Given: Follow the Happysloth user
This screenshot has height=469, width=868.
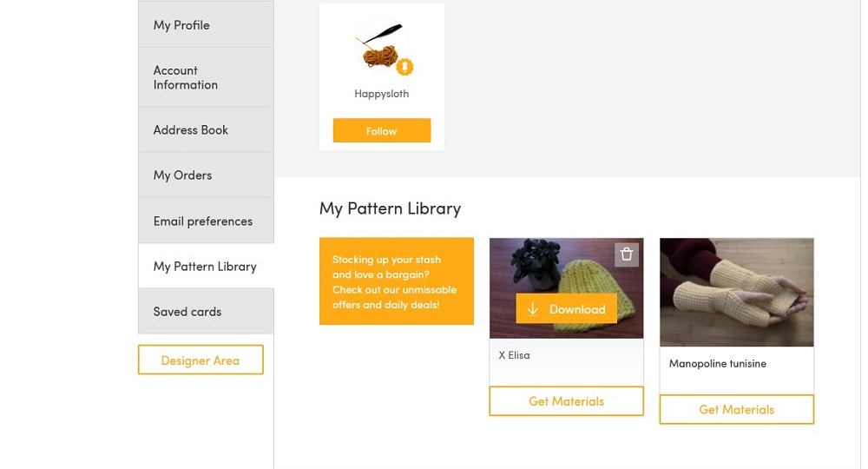Looking at the screenshot, I should click(382, 130).
